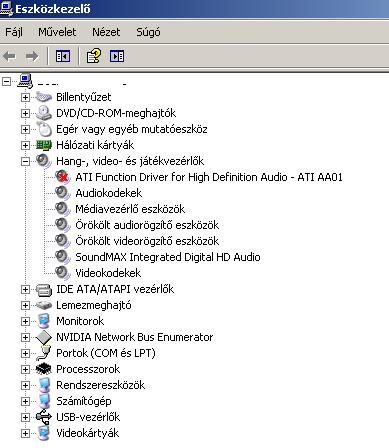Select Örökölt audiorögzítő eszközök
The width and height of the screenshot is (389, 448).
coord(147,225)
